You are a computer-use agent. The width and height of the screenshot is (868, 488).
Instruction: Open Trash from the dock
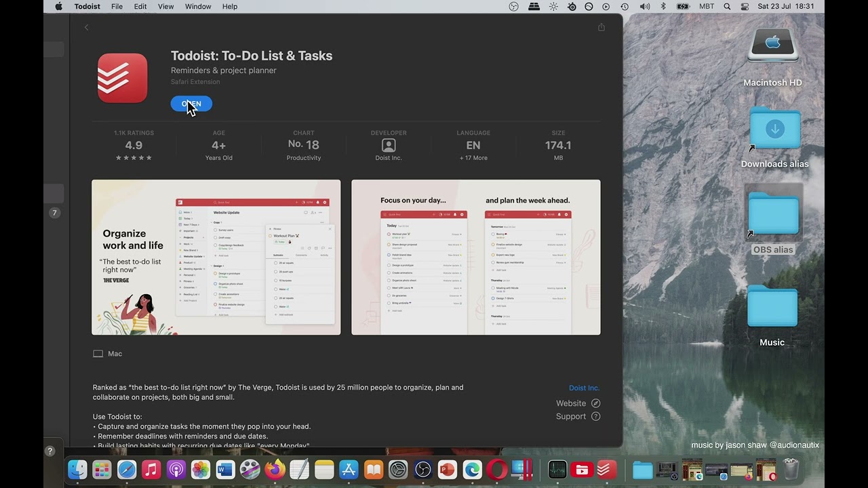(x=791, y=469)
